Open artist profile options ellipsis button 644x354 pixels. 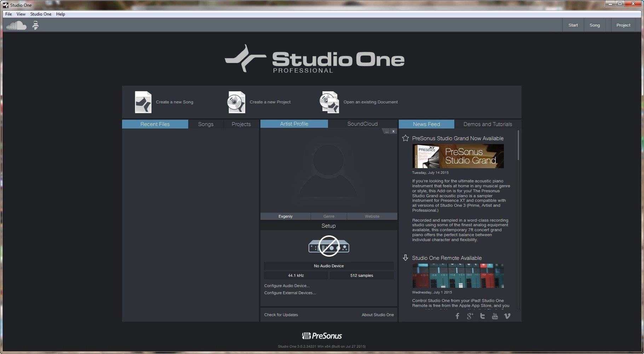386,131
